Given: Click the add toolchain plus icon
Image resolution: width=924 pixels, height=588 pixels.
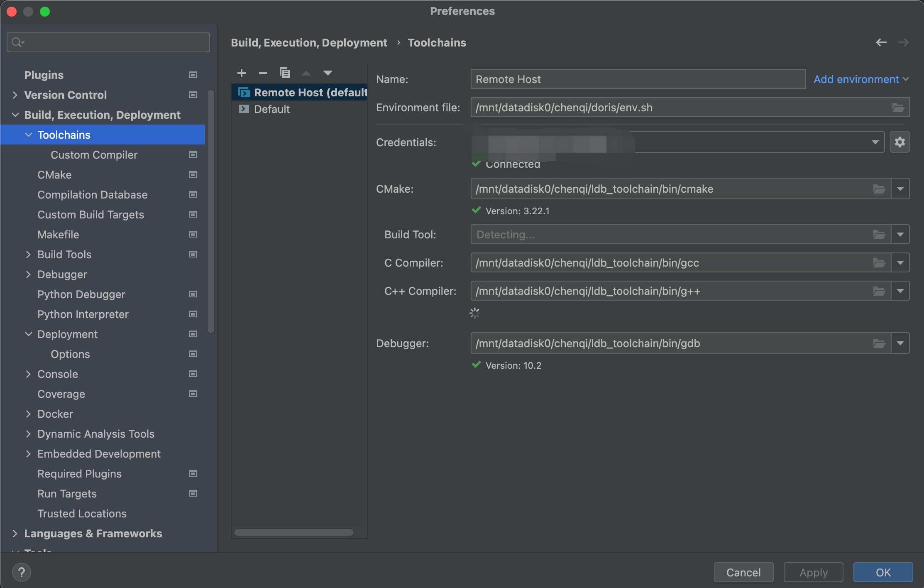Looking at the screenshot, I should [x=242, y=73].
